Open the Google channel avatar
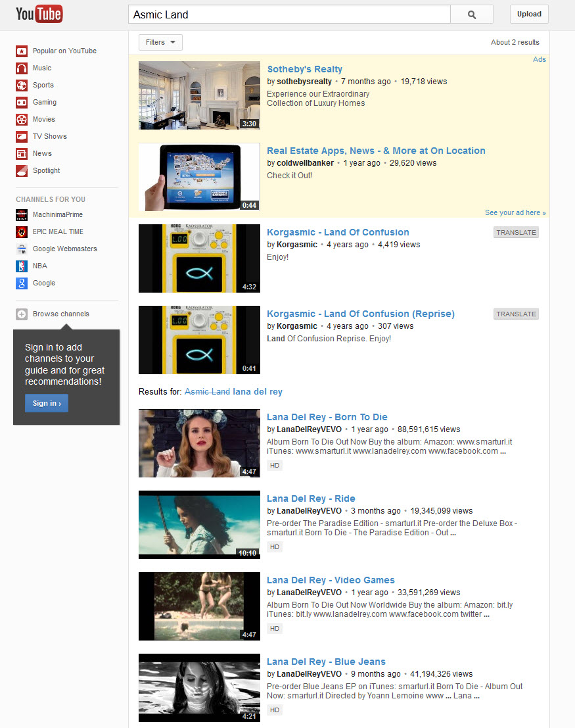 [21, 283]
